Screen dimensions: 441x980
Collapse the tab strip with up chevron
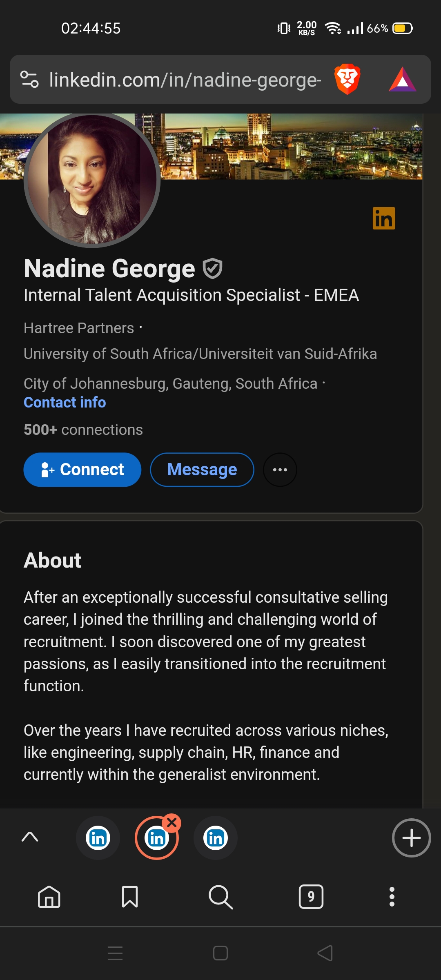tap(30, 837)
